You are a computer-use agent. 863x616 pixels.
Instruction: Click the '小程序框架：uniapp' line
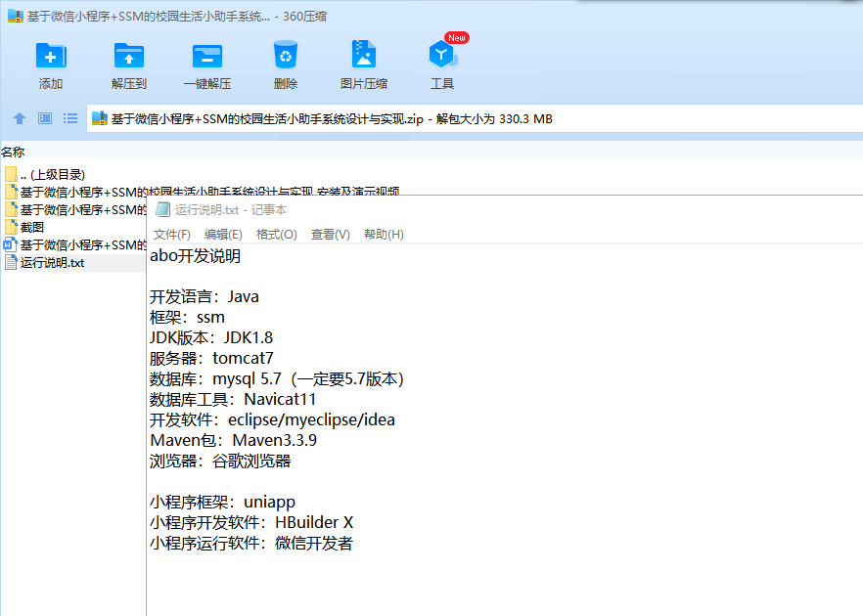point(222,503)
